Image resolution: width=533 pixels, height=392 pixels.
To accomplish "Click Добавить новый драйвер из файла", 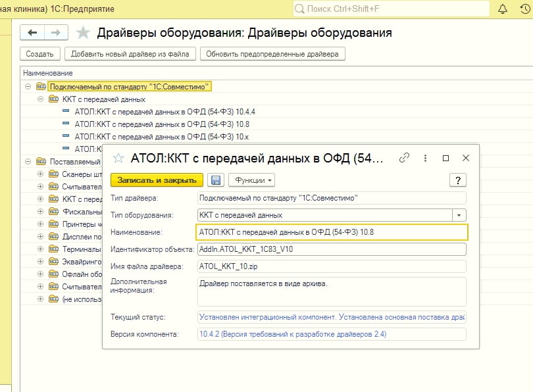I will coord(130,54).
